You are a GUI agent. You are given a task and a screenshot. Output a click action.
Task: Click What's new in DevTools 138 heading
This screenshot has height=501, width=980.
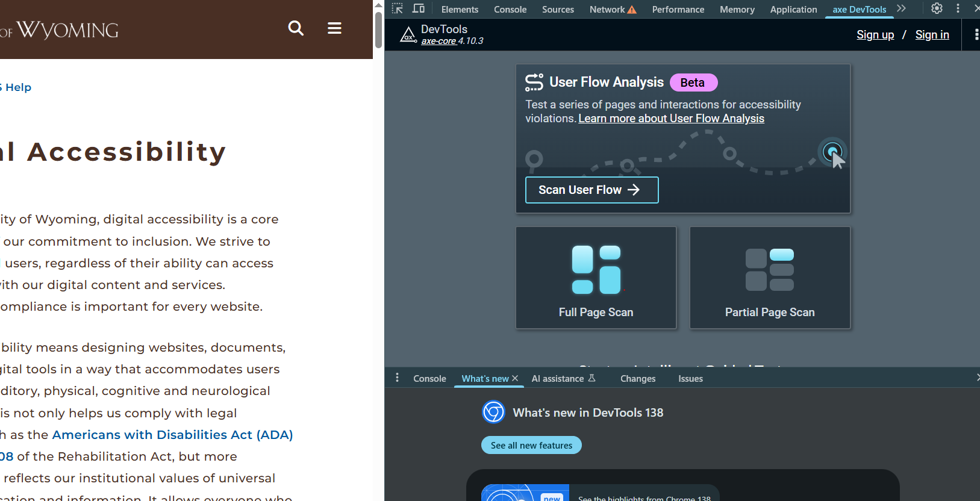[588, 412]
